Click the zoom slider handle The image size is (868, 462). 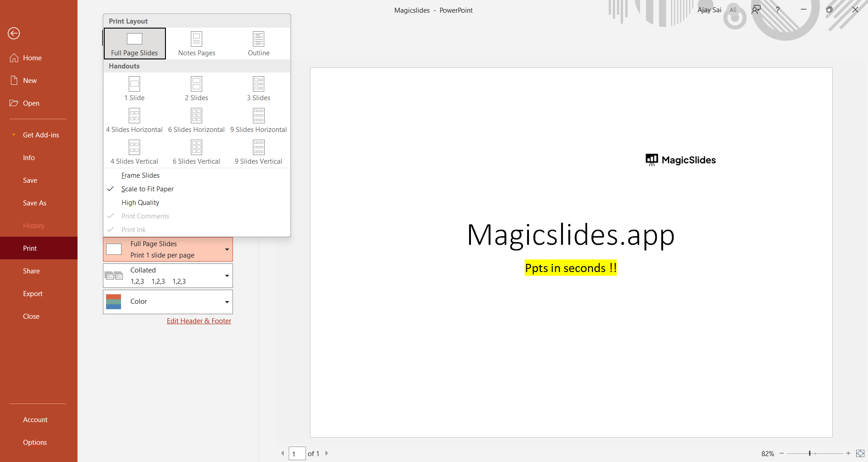coord(810,453)
